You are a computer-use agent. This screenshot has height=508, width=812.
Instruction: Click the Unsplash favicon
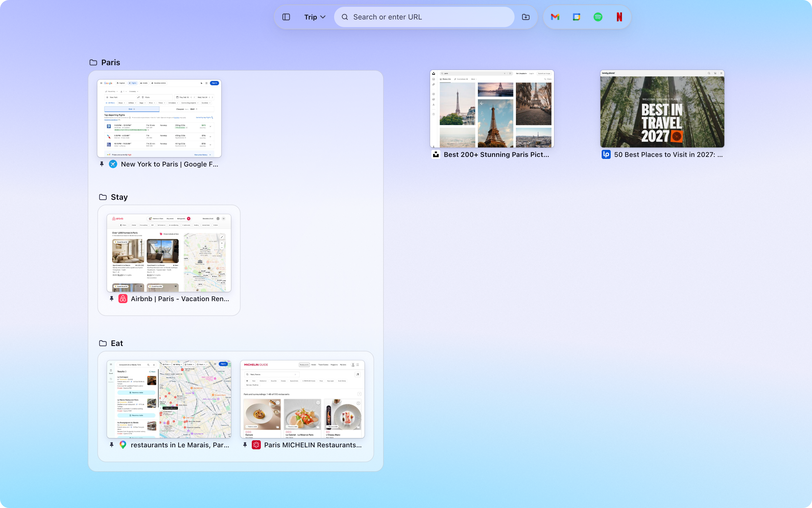pyautogui.click(x=436, y=155)
